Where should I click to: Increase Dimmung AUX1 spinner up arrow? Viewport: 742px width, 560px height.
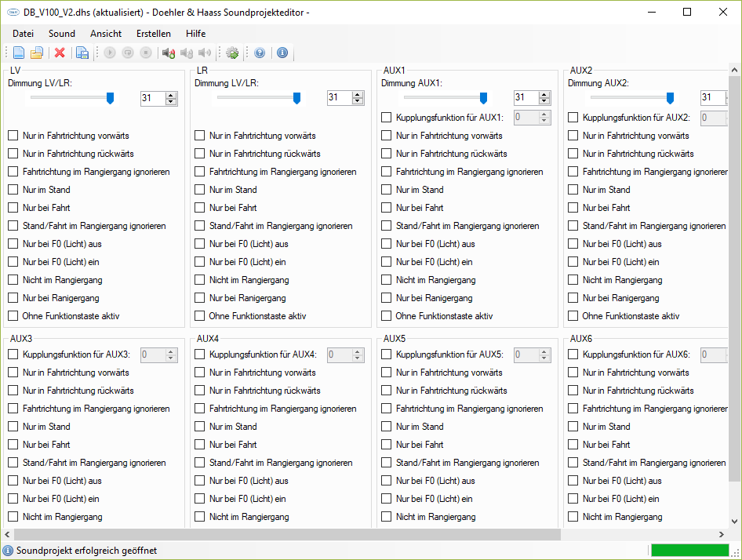pos(544,95)
